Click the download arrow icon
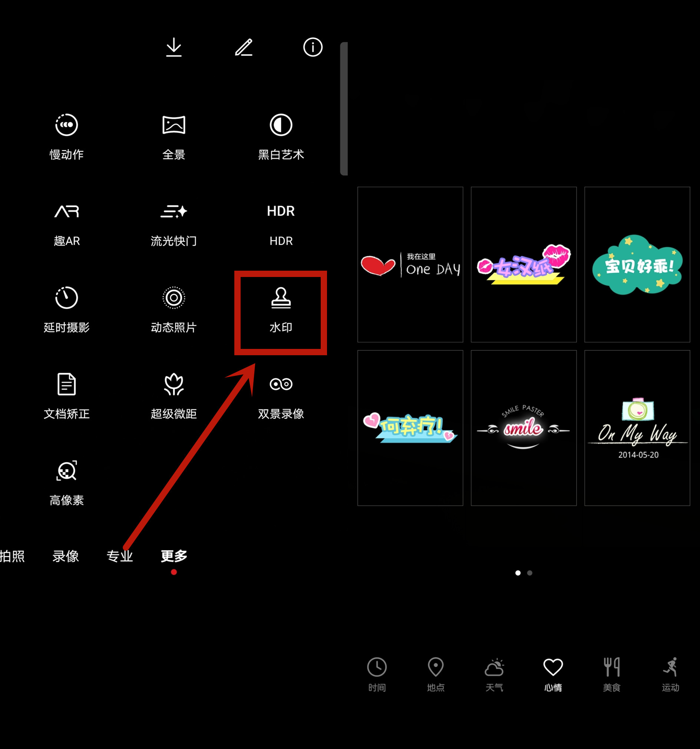Viewport: 700px width, 749px height. 174,47
